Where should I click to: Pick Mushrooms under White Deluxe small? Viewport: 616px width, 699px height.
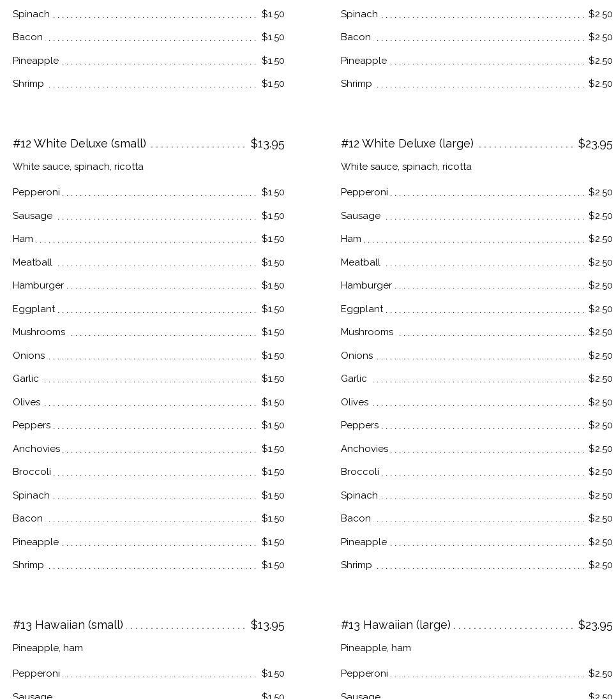click(x=39, y=332)
